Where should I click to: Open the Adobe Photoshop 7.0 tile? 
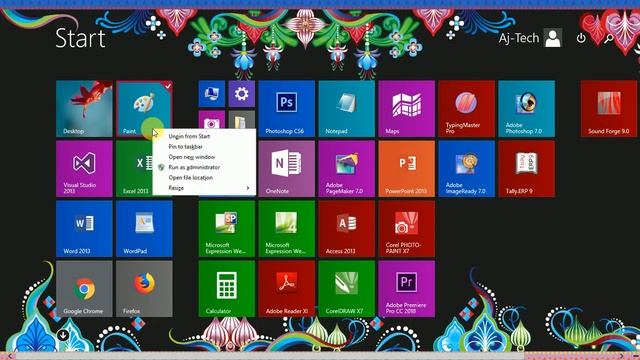click(x=527, y=109)
